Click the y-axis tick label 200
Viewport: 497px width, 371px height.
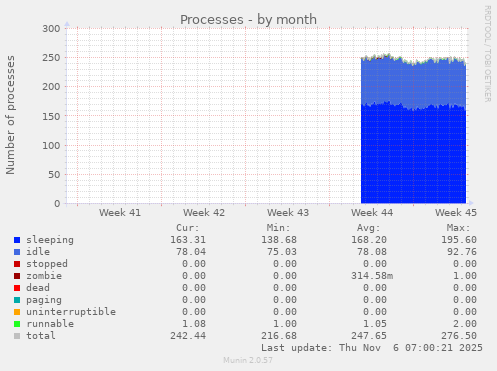(x=51, y=87)
